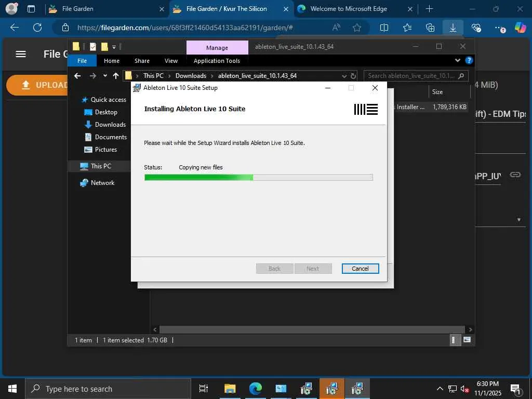Click This PC in the address breadcrumb
This screenshot has width=532, height=399.
153,76
